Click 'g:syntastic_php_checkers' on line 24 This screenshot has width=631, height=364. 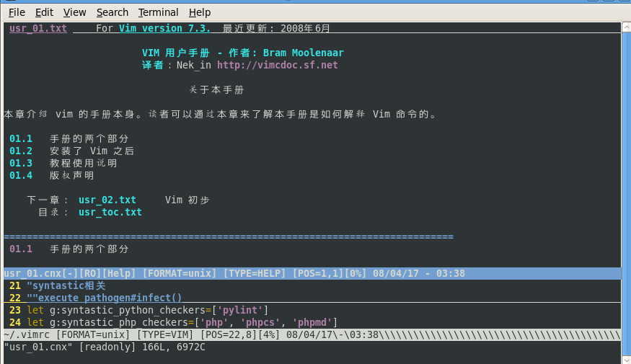pos(119,322)
